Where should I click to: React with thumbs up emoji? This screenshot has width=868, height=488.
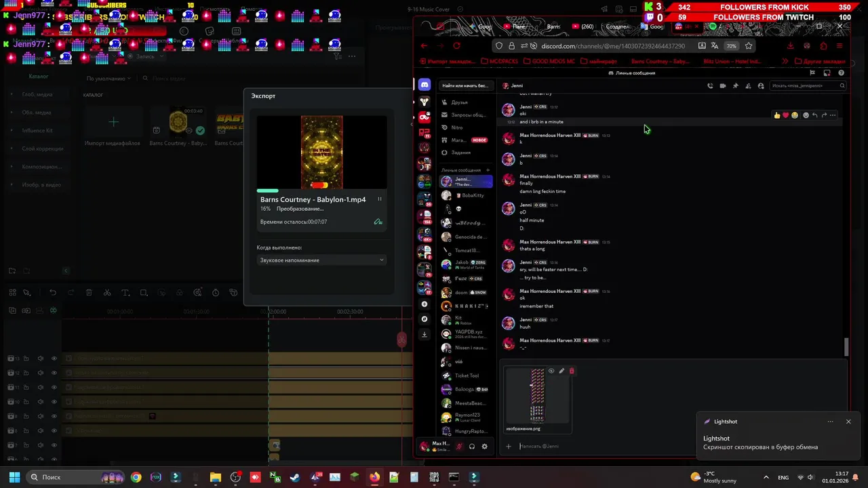coord(777,115)
